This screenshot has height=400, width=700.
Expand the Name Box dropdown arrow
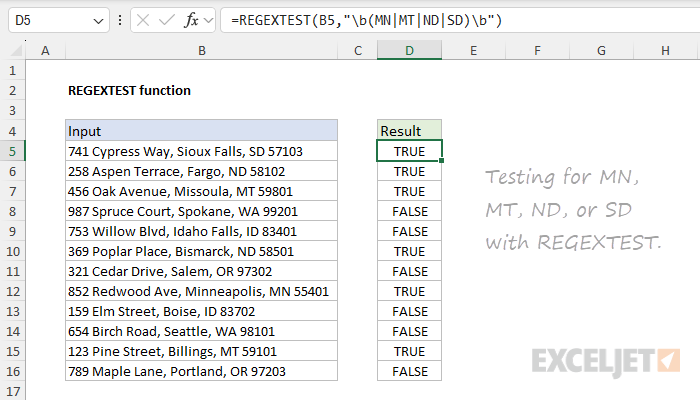click(98, 21)
